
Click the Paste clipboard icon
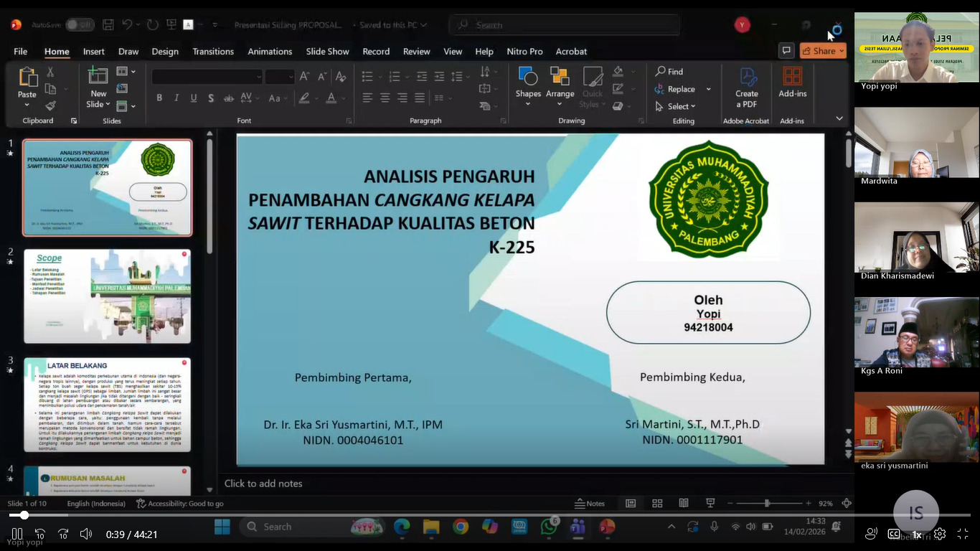point(27,83)
